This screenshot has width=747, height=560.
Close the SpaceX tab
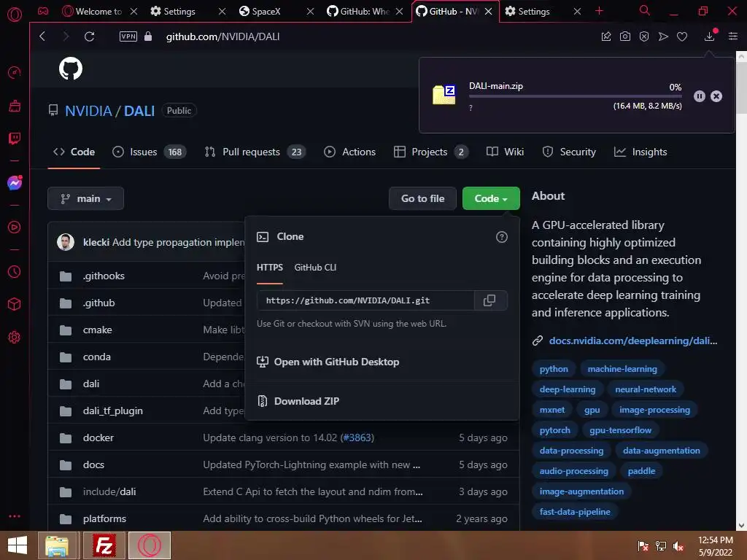pyautogui.click(x=310, y=12)
